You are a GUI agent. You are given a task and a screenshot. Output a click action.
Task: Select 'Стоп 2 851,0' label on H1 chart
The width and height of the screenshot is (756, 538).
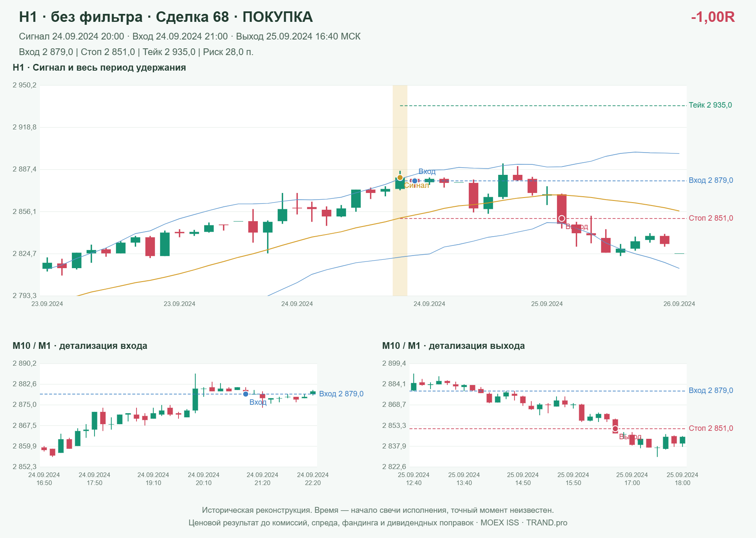point(711,218)
